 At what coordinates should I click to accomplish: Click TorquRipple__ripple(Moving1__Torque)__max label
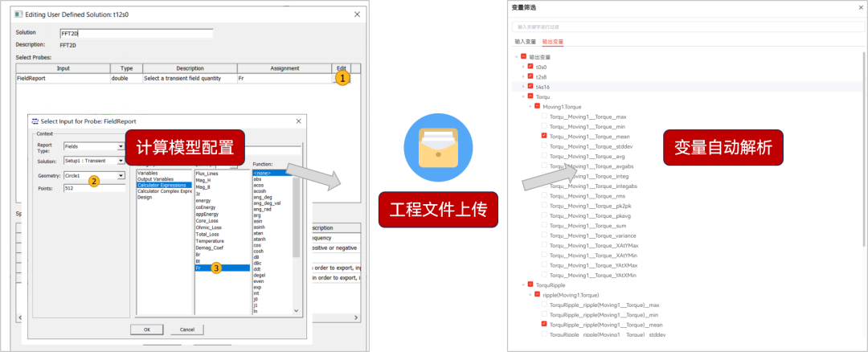coord(604,305)
